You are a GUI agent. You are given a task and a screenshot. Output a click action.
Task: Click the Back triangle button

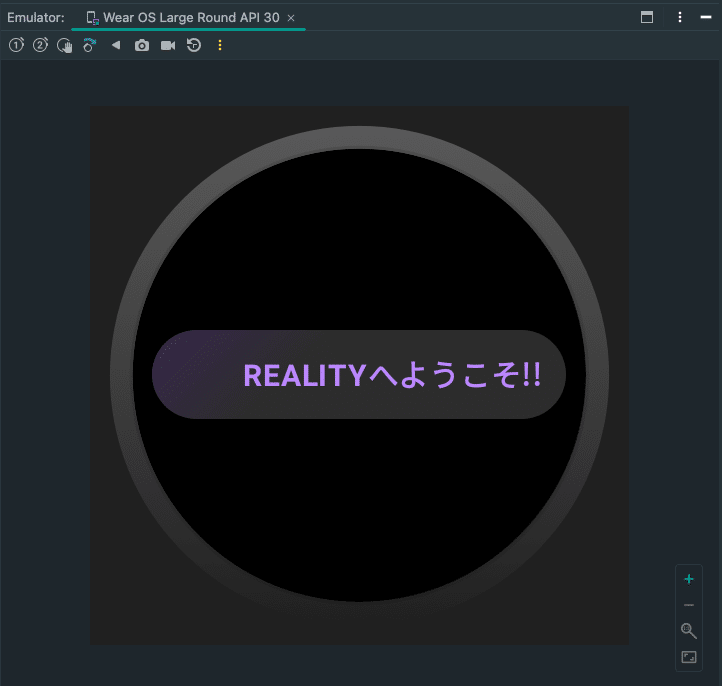(x=116, y=45)
